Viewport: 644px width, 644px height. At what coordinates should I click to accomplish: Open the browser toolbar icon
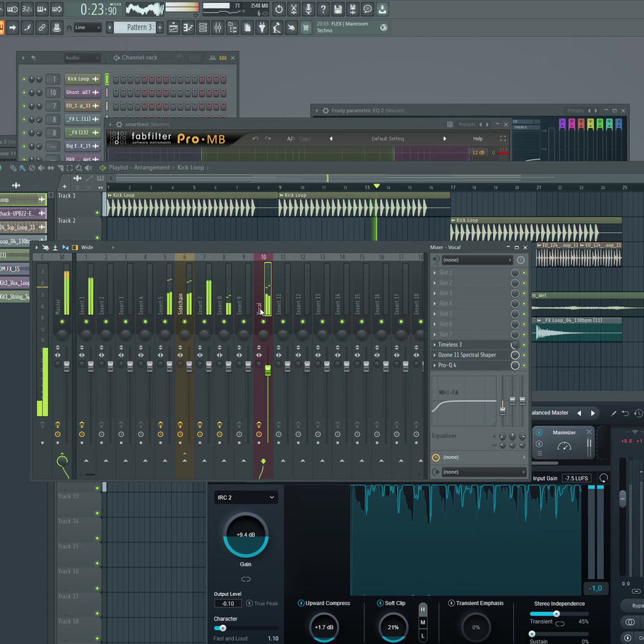232,28
